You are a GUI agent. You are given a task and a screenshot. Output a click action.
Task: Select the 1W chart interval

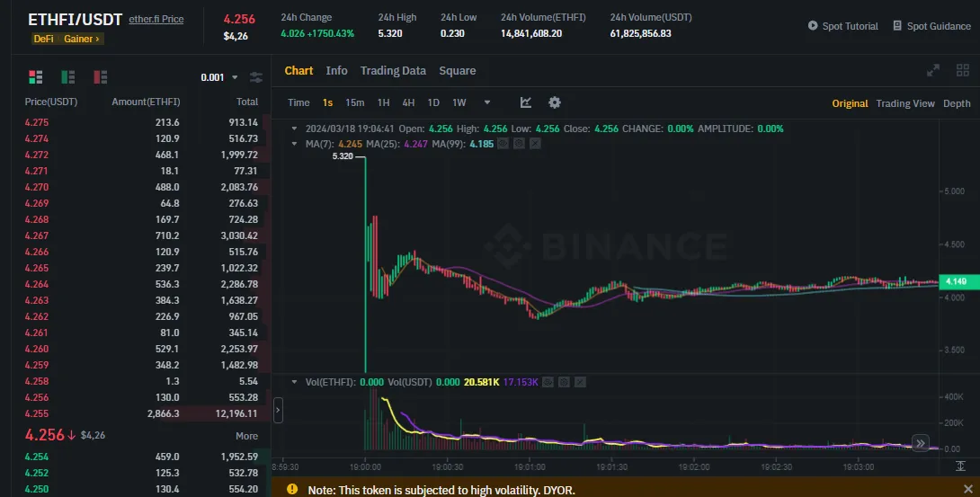[459, 103]
